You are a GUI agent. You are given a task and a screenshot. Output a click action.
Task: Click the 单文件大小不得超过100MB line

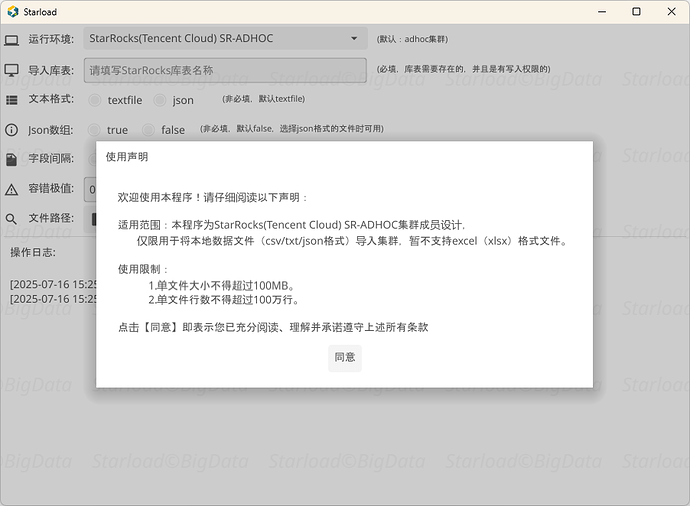point(221,286)
